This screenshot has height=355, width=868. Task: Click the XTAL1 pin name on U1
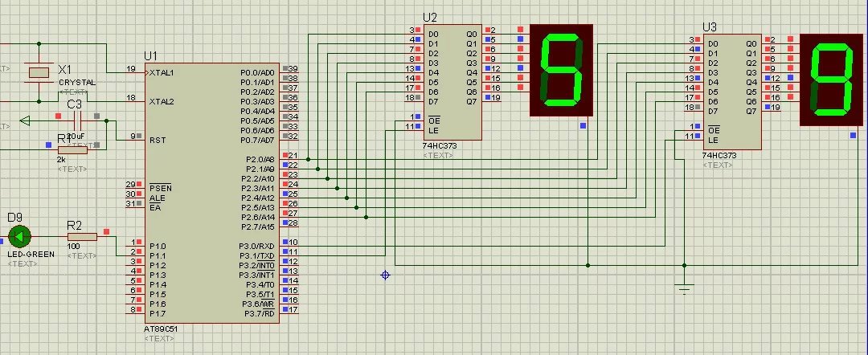162,72
